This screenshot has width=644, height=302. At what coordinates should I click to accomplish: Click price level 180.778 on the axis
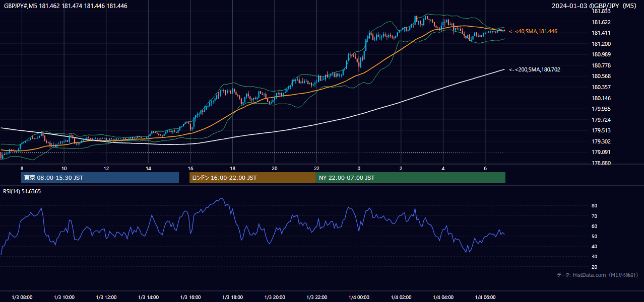coord(601,65)
